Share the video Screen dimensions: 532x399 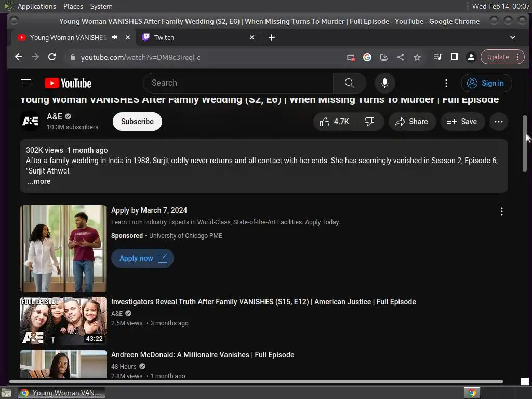pyautogui.click(x=411, y=122)
